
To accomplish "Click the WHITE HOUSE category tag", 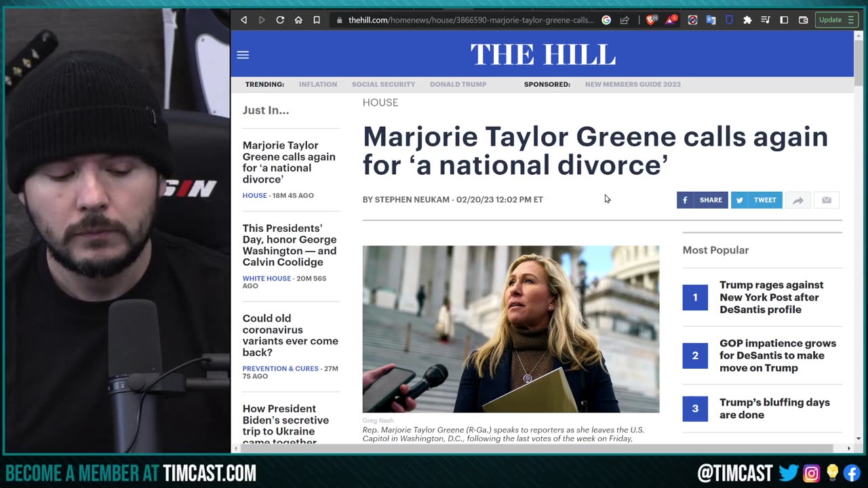I will pos(267,279).
